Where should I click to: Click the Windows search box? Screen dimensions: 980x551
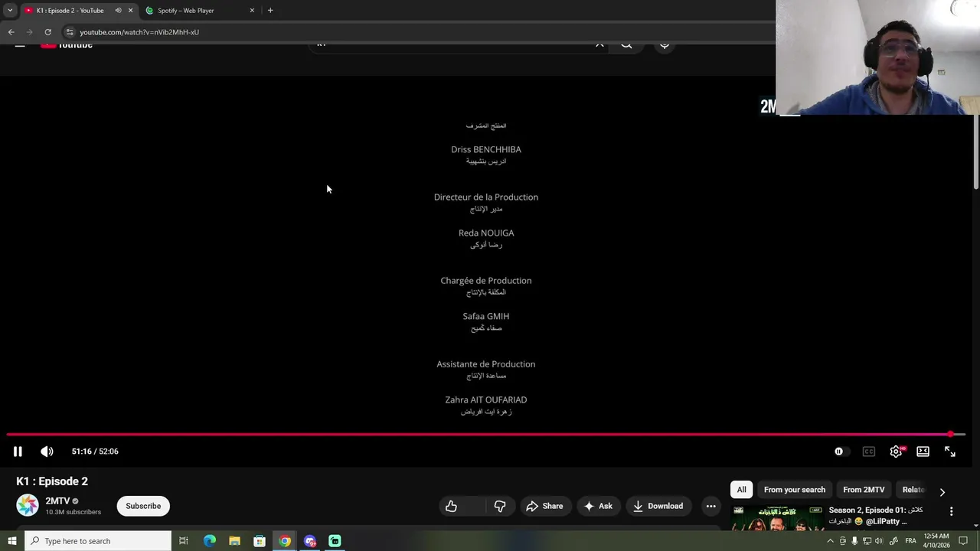tap(97, 541)
